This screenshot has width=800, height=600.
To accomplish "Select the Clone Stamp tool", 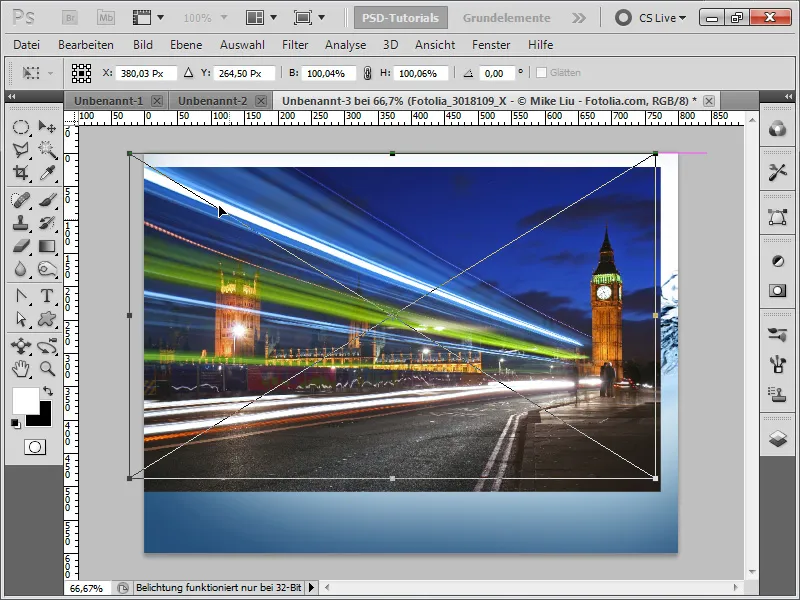I will tap(20, 223).
